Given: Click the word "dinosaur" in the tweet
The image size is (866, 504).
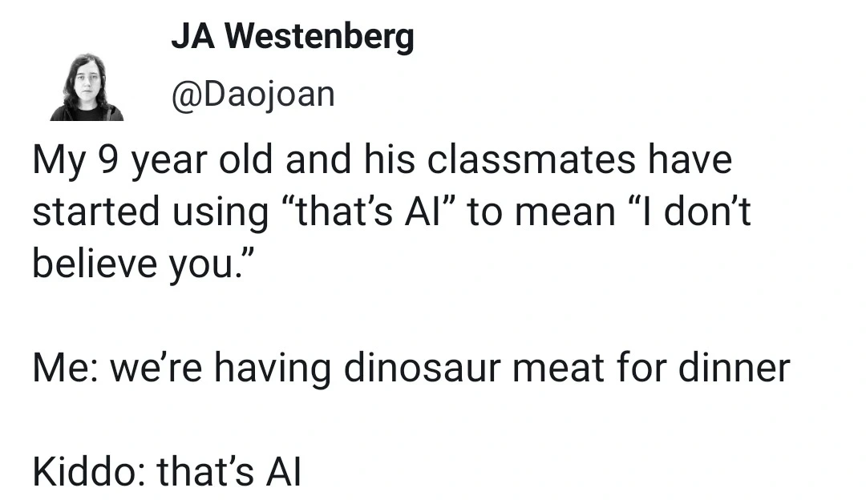Looking at the screenshot, I should [x=422, y=369].
